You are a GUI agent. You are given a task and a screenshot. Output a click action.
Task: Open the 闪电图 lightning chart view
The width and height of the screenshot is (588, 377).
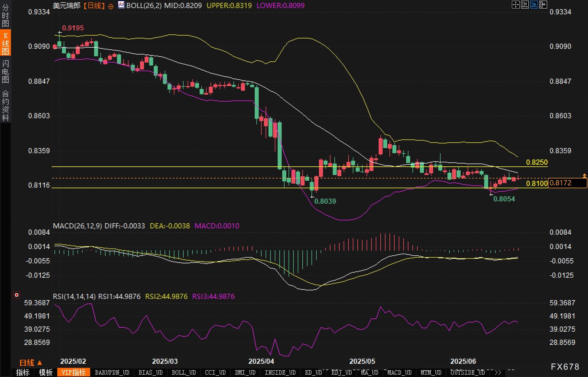click(5, 71)
